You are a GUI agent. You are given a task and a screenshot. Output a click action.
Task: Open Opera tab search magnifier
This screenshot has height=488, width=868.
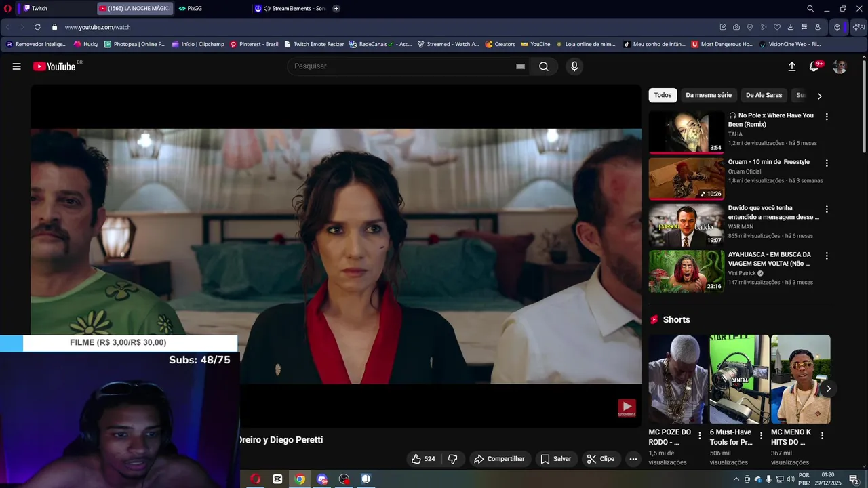pyautogui.click(x=810, y=9)
